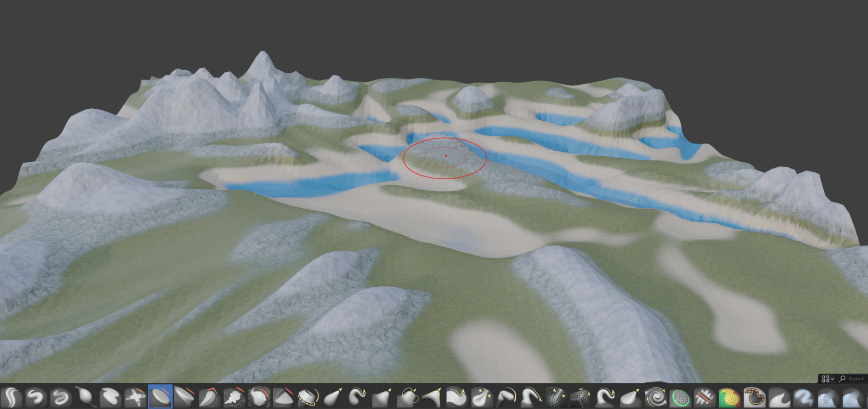Open the asset shelf display settings dropdown

pos(827,378)
